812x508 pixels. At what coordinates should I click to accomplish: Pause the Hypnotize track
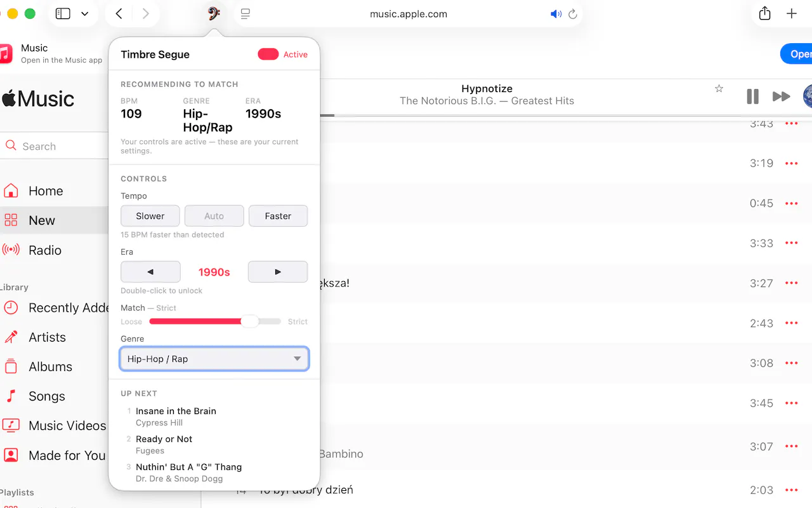752,97
